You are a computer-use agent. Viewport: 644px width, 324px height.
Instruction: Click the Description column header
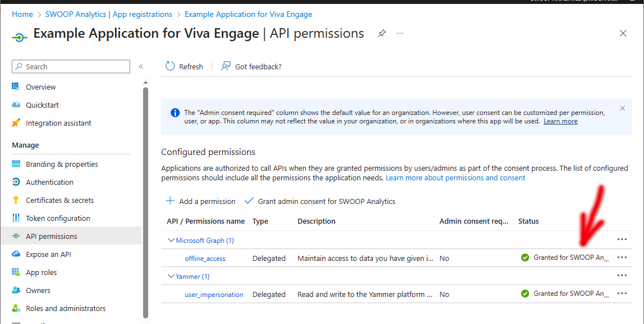tap(317, 221)
